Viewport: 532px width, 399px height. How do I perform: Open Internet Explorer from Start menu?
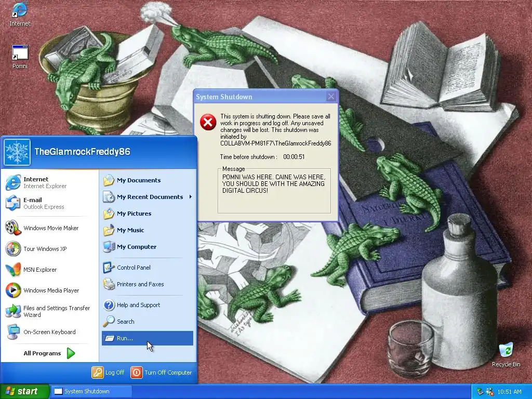49,182
